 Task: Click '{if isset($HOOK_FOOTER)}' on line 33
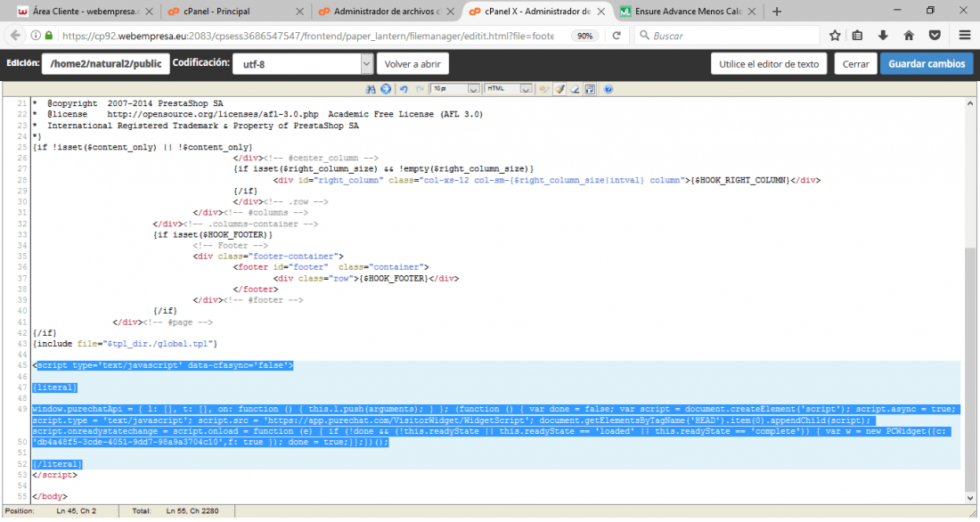213,234
